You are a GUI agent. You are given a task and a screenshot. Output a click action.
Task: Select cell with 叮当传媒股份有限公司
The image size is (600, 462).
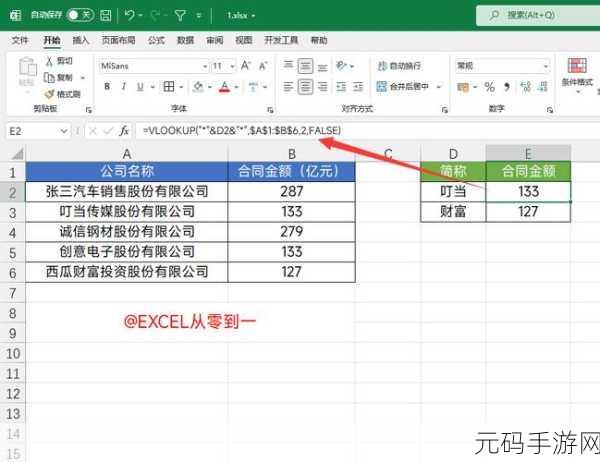127,212
